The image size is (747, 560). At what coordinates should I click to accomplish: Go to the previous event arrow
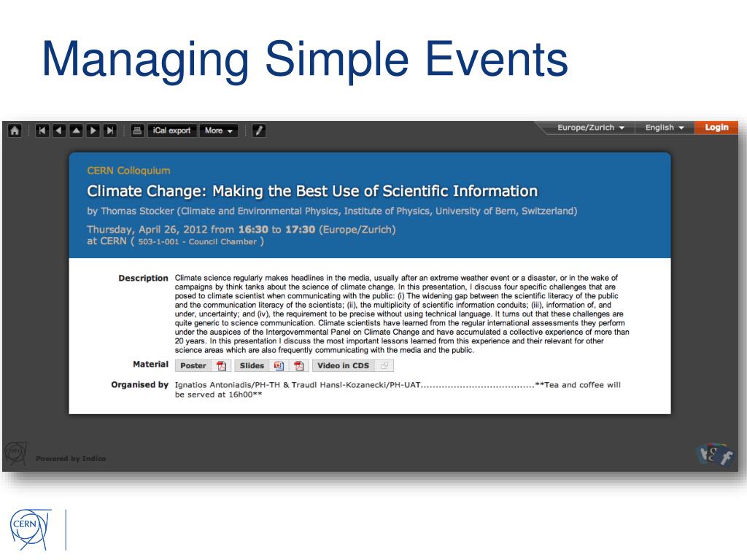pyautogui.click(x=59, y=131)
